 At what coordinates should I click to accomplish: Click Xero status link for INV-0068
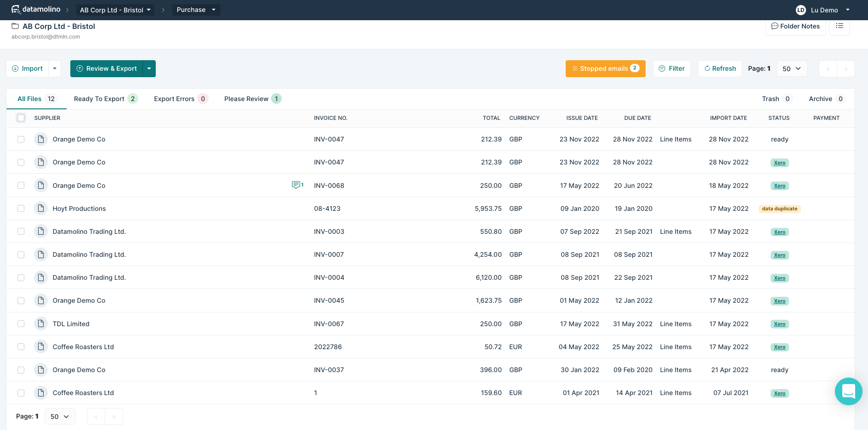[x=780, y=186]
